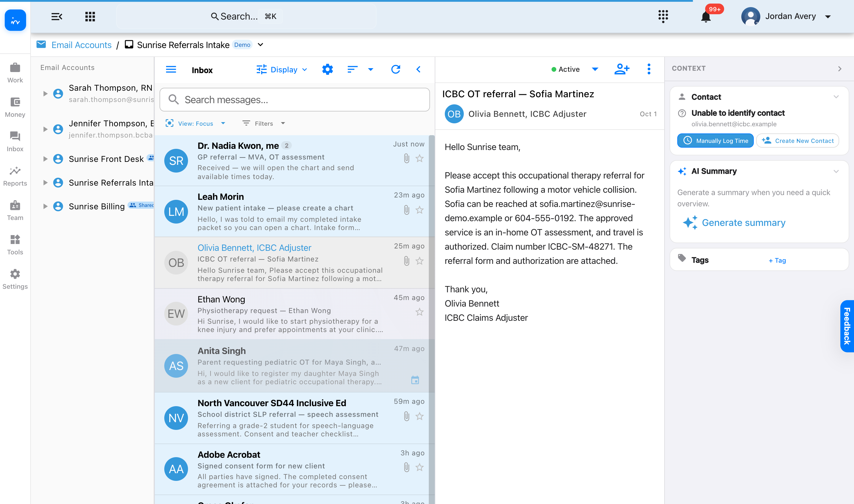Open Settings in the left sidebar
This screenshot has width=854, height=504.
point(15,279)
